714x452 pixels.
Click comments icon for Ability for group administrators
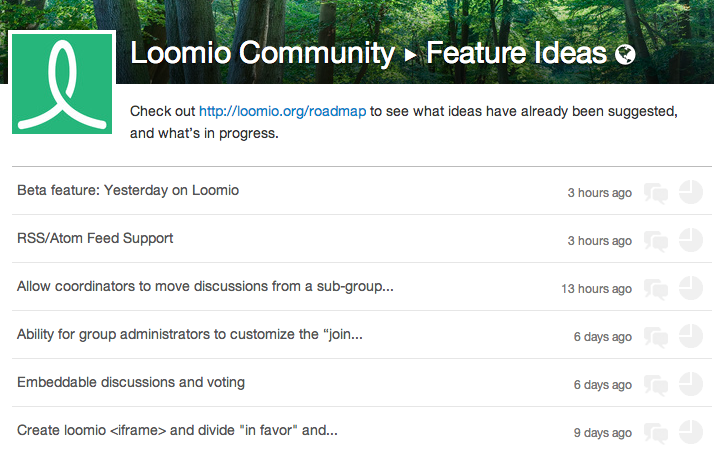(x=656, y=337)
